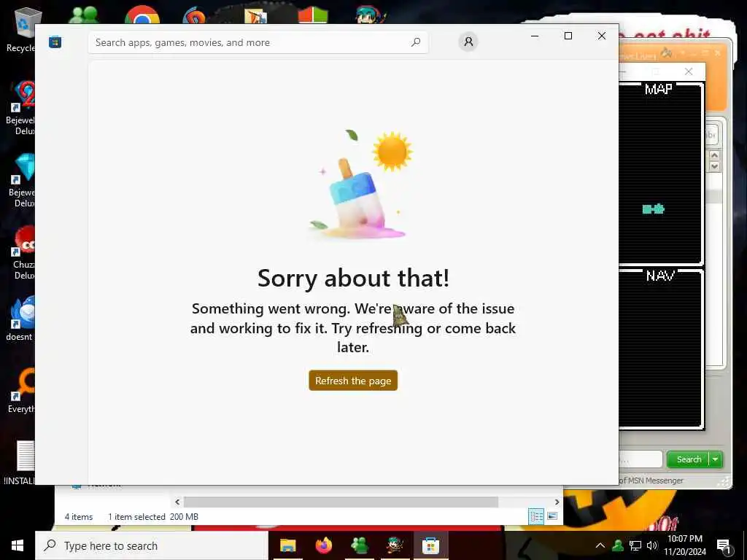Viewport: 747px width, 560px height.
Task: Select the Thunderbird shortcut labeled doesnt
Action: coord(20,319)
